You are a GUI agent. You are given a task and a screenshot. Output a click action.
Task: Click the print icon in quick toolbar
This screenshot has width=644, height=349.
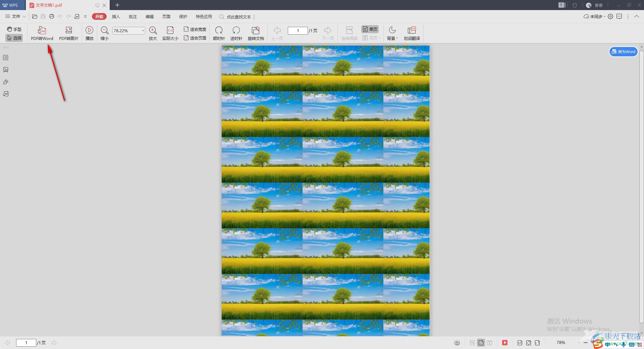pos(52,16)
